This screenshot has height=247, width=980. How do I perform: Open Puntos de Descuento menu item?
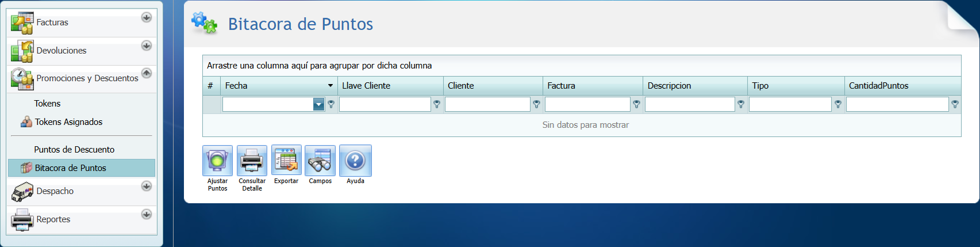pos(74,150)
